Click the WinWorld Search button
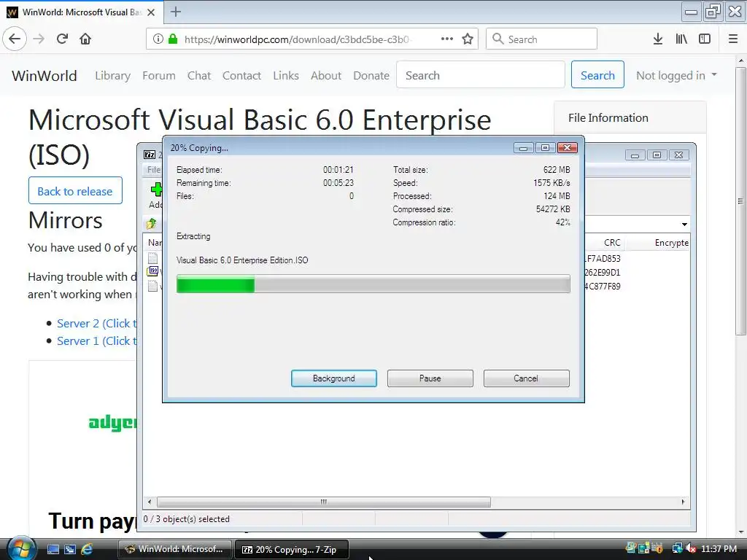Viewport: 747px width, 560px height. pos(597,75)
